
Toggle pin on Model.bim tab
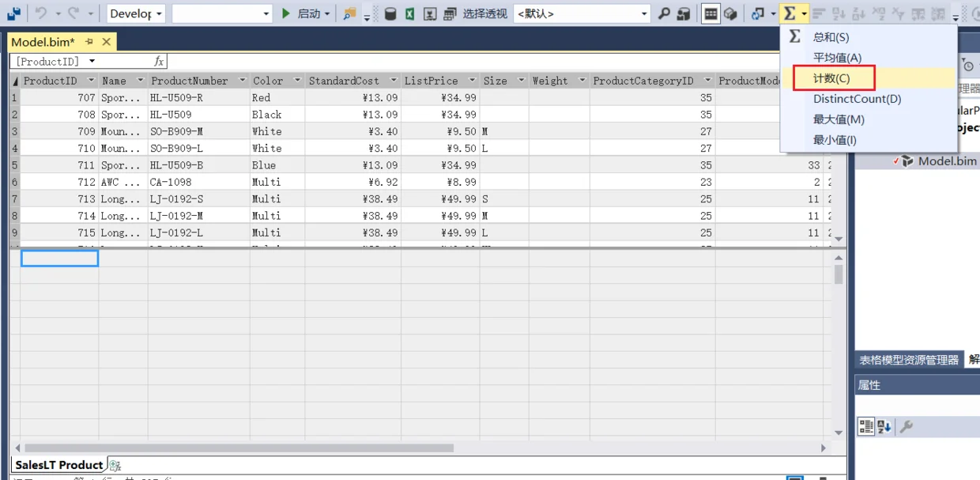pos(89,42)
